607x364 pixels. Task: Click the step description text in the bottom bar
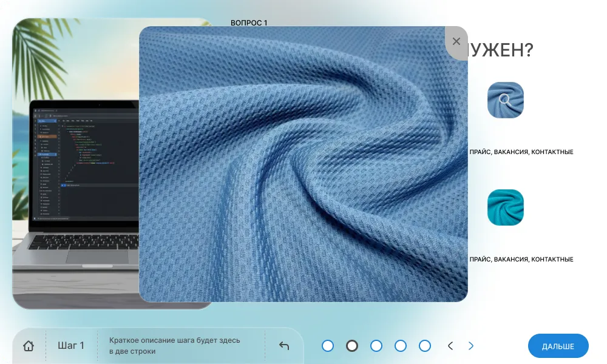[x=175, y=346]
